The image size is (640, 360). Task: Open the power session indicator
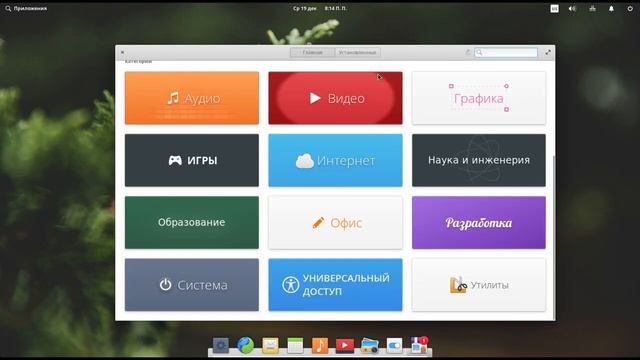pos(630,9)
